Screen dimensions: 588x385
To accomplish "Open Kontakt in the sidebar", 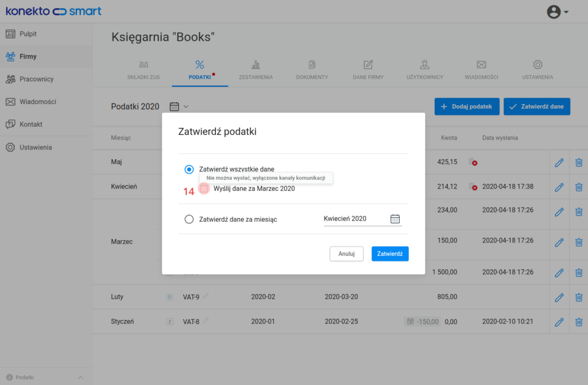I will [x=46, y=124].
